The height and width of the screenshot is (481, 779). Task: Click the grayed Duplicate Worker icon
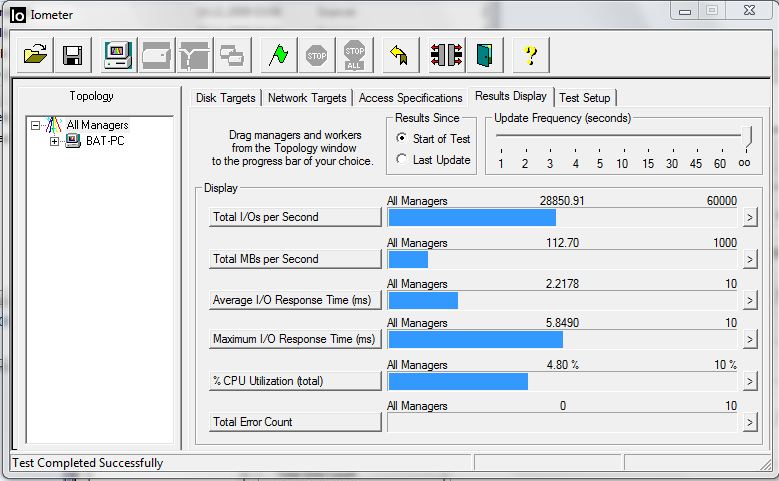[x=232, y=55]
